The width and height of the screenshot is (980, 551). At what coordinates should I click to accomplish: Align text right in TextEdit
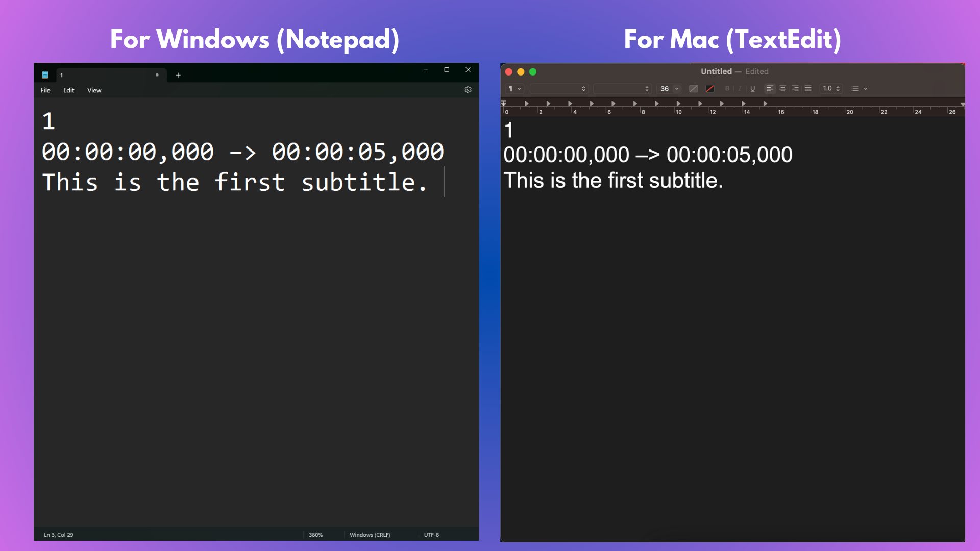pyautogui.click(x=795, y=89)
